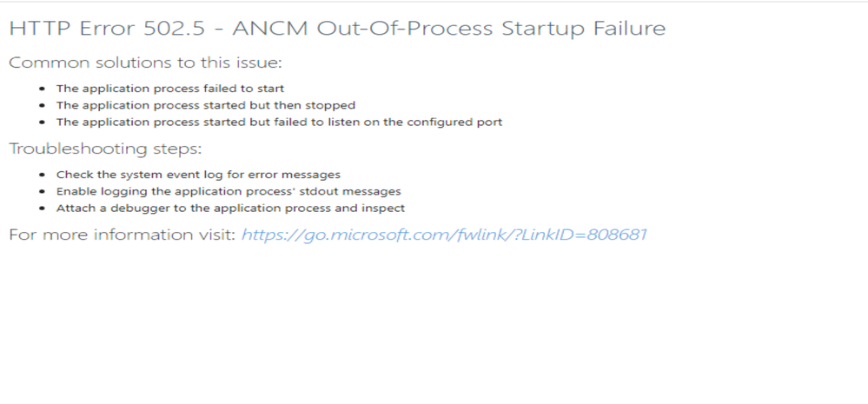Click bullet before "Check the system event log"
The width and height of the screenshot is (868, 404).
tap(43, 175)
